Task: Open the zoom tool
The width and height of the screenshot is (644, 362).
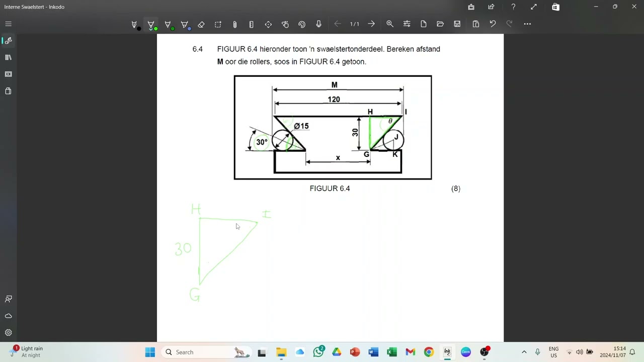Action: (390, 24)
